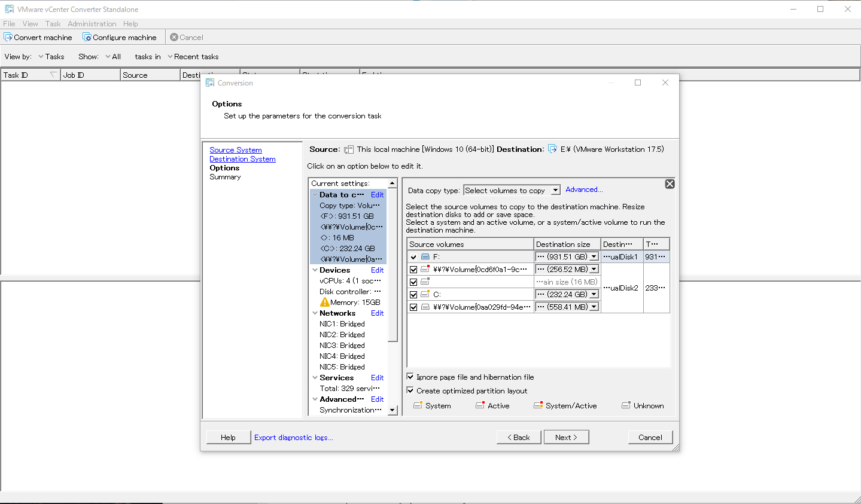Click the C: volume disk icon
Image resolution: width=861 pixels, height=504 pixels.
425,294
